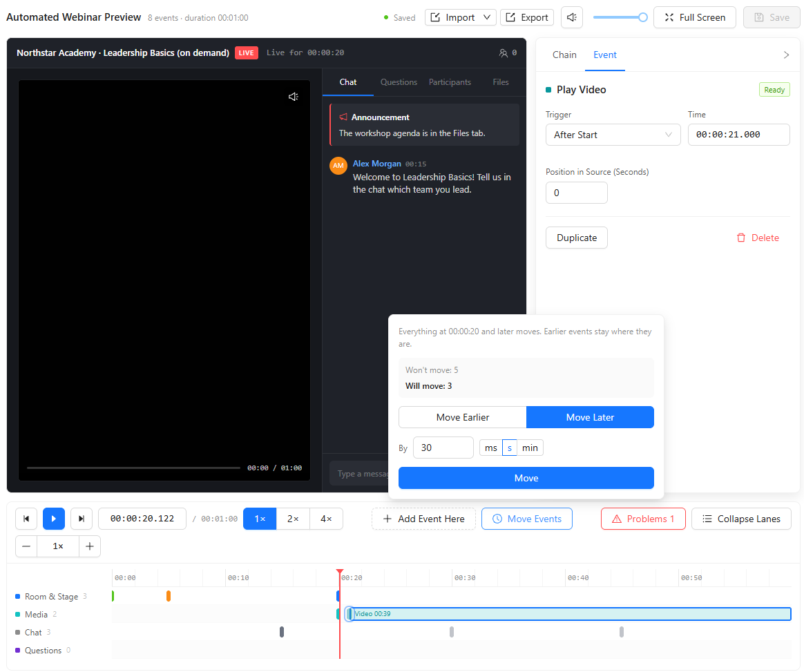Select ms unit
The image size is (804, 672).
click(x=490, y=448)
